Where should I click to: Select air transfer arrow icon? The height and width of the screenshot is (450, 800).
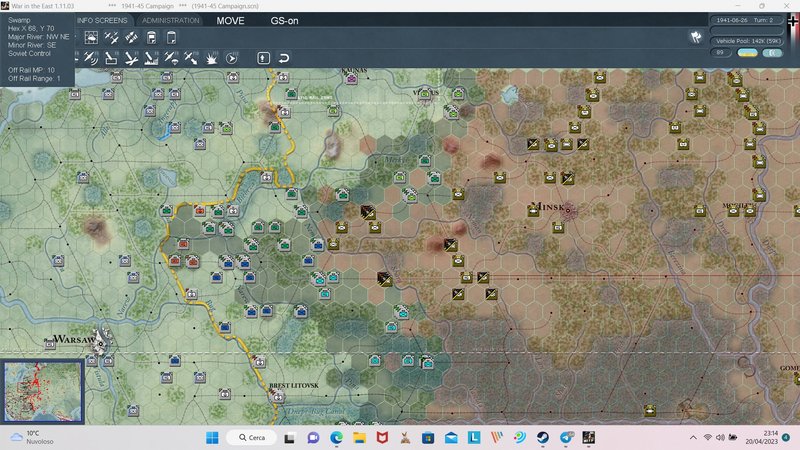point(191,58)
